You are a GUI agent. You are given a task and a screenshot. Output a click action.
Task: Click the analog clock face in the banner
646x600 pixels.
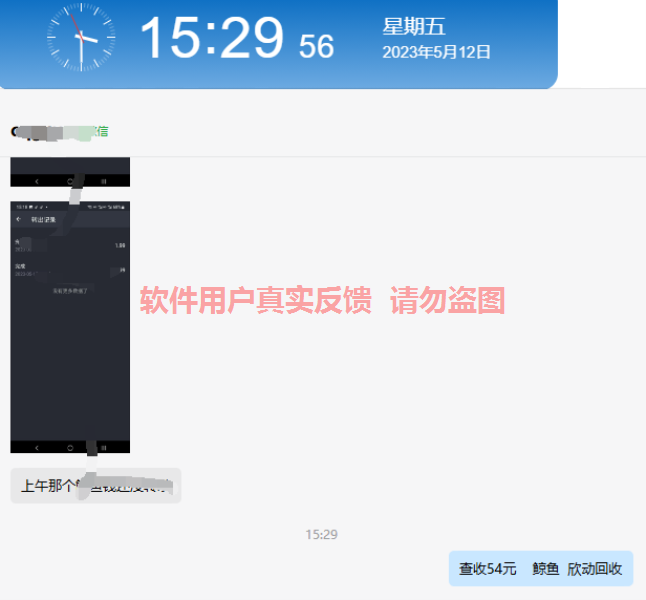pyautogui.click(x=81, y=37)
